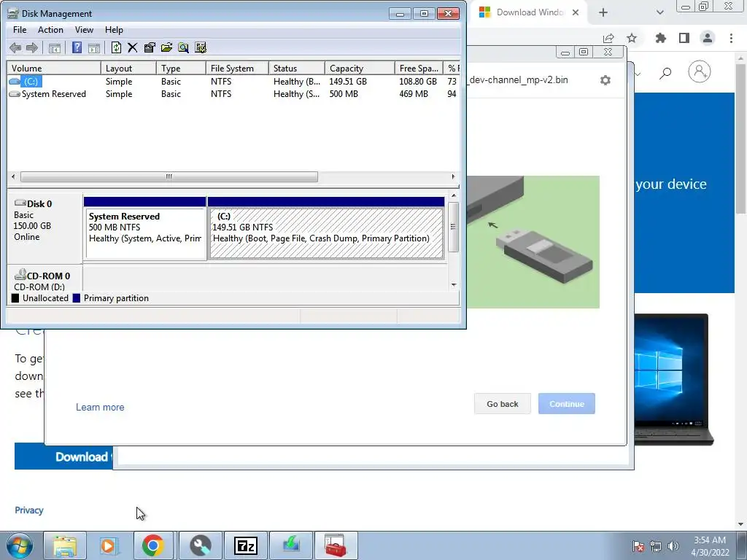The image size is (747, 560).
Task: Toggle Show/Hide Console Tree toolbar icon
Action: 54,47
